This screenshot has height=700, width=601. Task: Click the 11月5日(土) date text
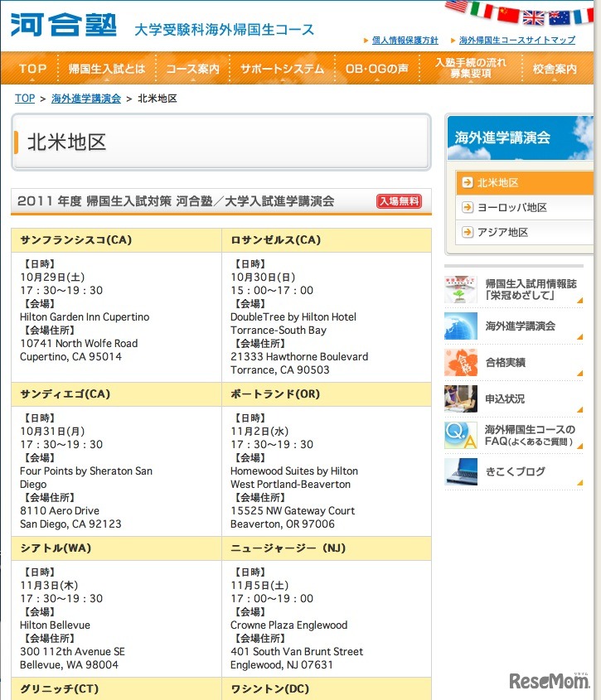[x=259, y=586]
